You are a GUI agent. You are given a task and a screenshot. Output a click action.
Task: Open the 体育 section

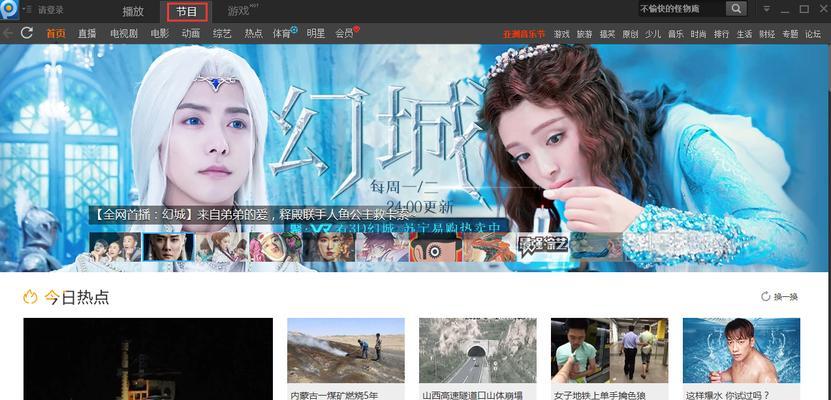(282, 33)
